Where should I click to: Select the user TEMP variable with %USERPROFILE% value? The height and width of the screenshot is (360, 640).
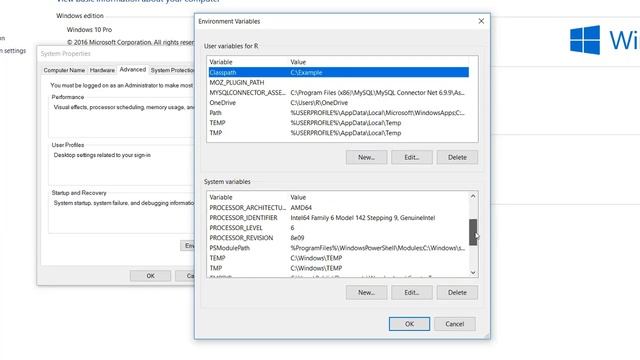point(338,123)
